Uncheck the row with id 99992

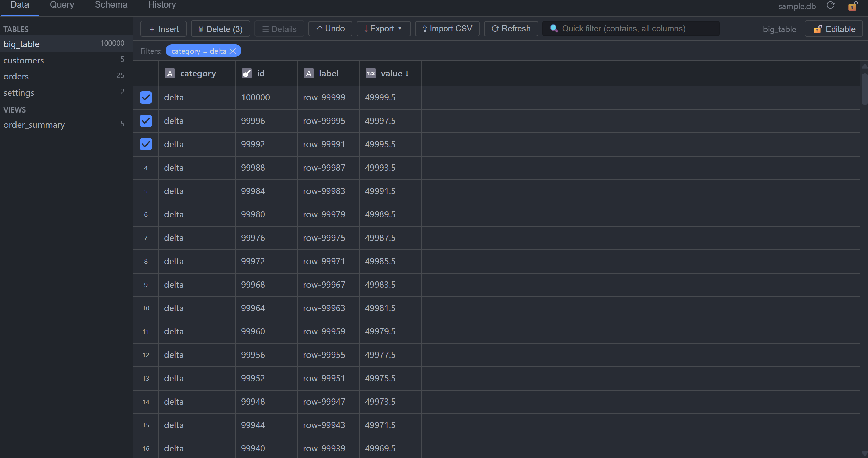click(146, 144)
